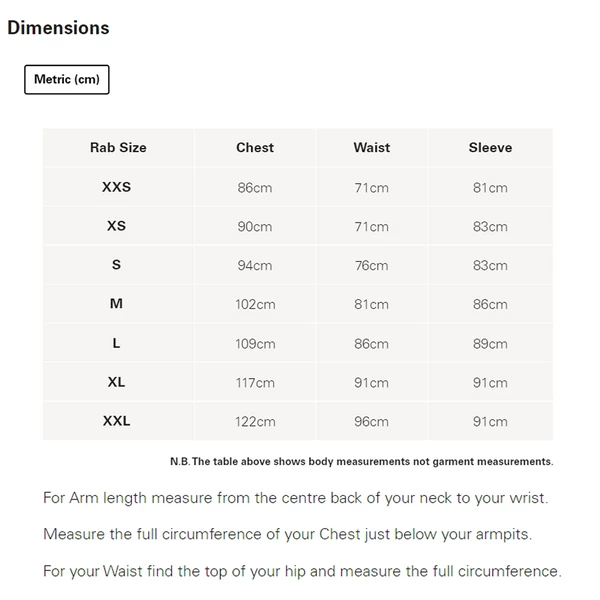Click the Waist column header
Image resolution: width=600 pixels, height=600 pixels.
tap(371, 147)
